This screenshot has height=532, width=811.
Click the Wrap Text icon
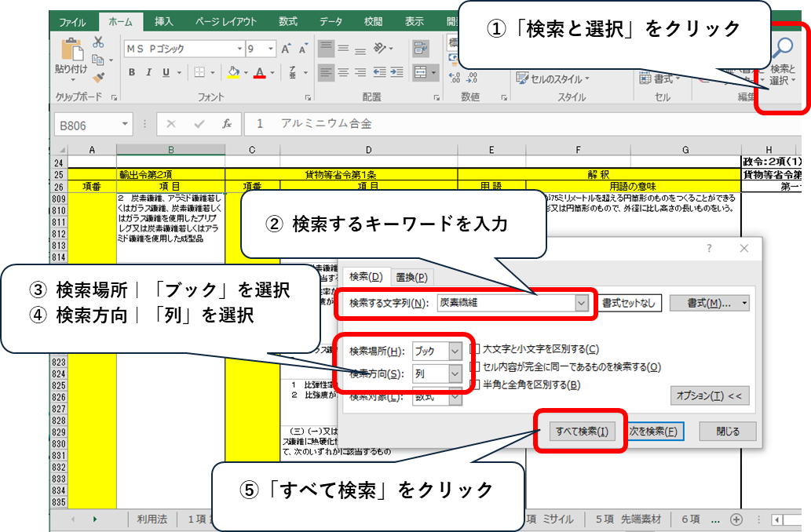pos(421,49)
